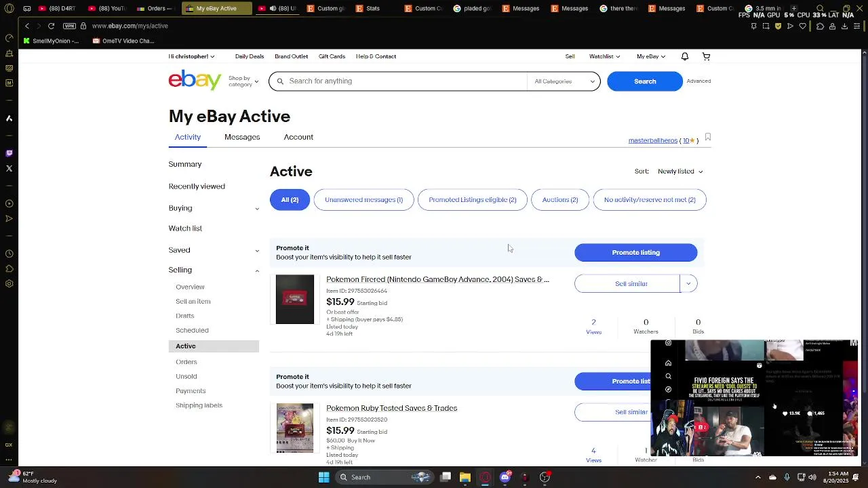Filter by Unanswered messages (1)
The height and width of the screenshot is (488, 868).
[x=363, y=199]
